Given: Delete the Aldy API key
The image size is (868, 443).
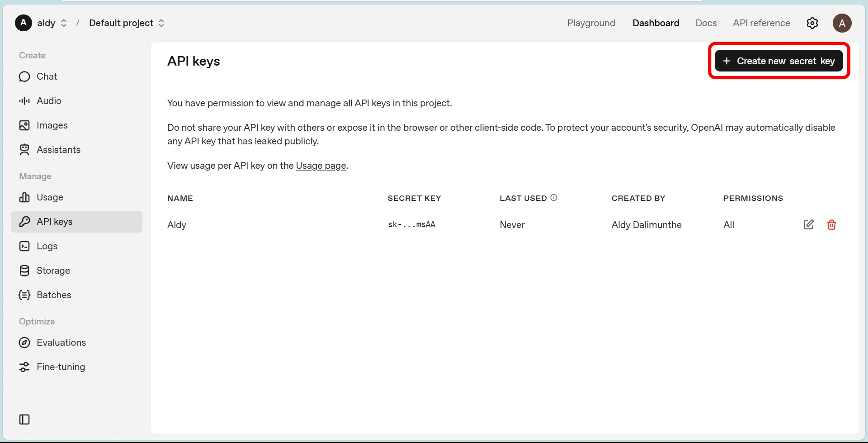Looking at the screenshot, I should 831,224.
